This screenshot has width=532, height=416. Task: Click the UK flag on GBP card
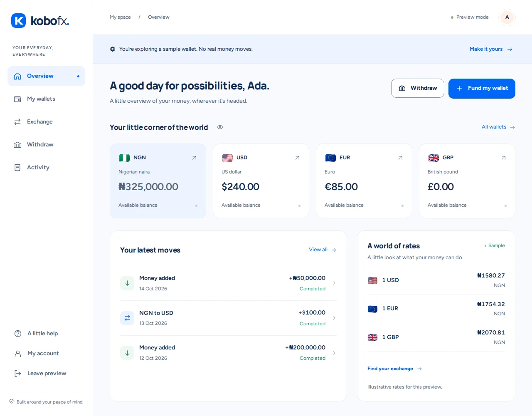tap(433, 158)
